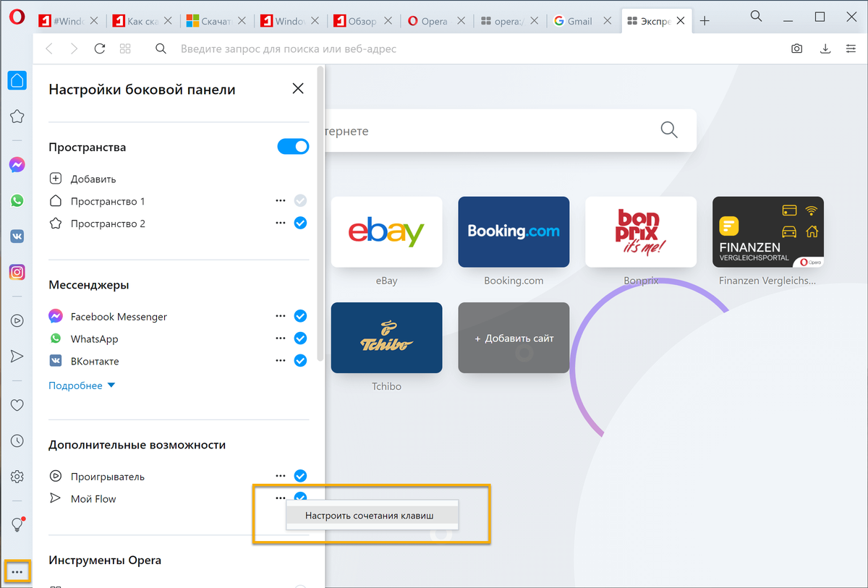Open the lightbulb tips icon in sidebar

coord(17,525)
